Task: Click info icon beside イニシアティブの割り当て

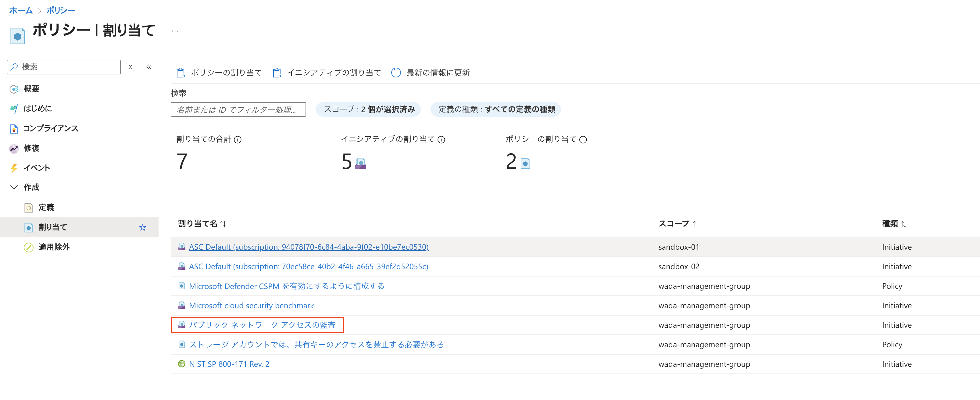Action: tap(441, 140)
